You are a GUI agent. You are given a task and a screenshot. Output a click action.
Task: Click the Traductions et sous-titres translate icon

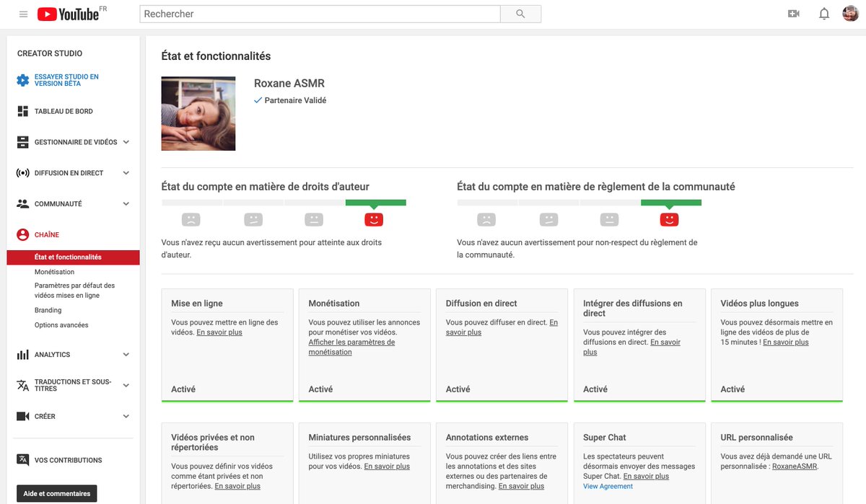(22, 385)
